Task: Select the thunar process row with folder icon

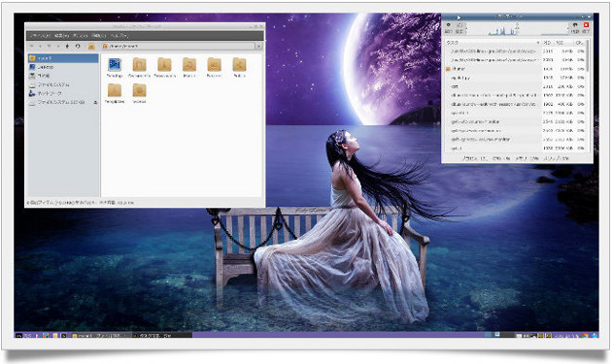Action: tap(515, 69)
